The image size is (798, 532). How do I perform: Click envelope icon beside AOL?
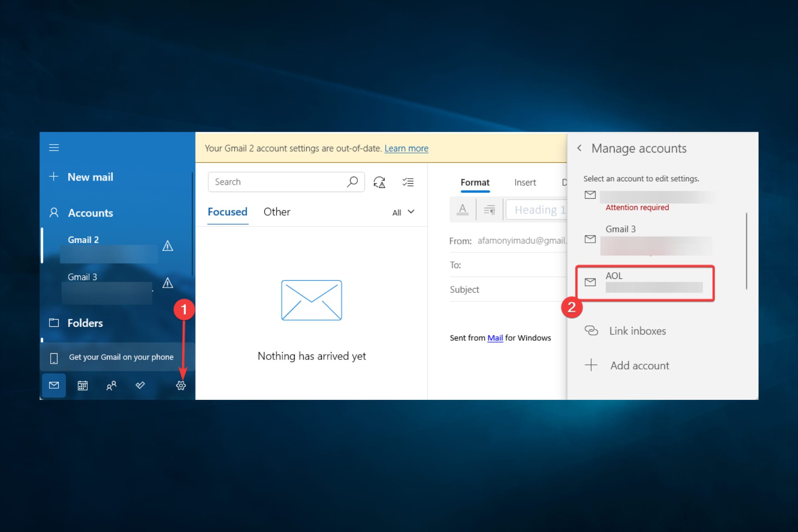point(590,282)
